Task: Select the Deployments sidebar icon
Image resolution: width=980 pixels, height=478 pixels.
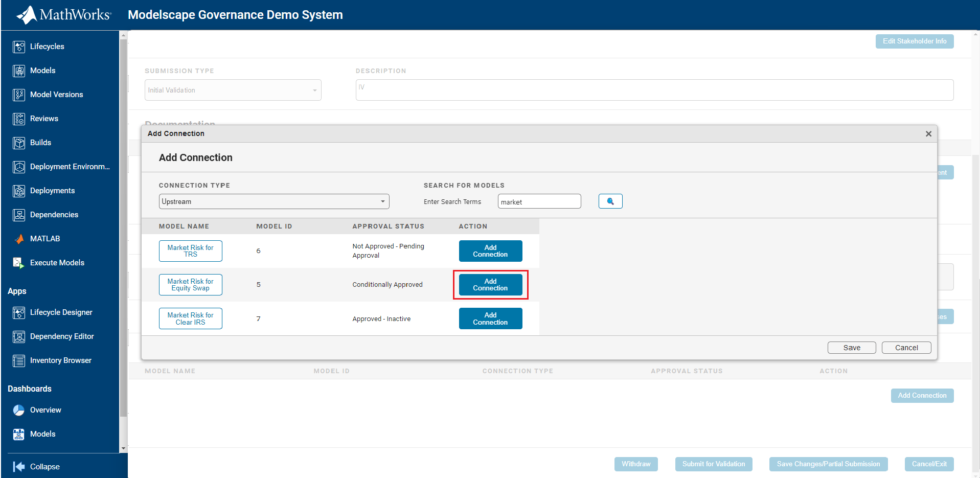Action: (53, 190)
